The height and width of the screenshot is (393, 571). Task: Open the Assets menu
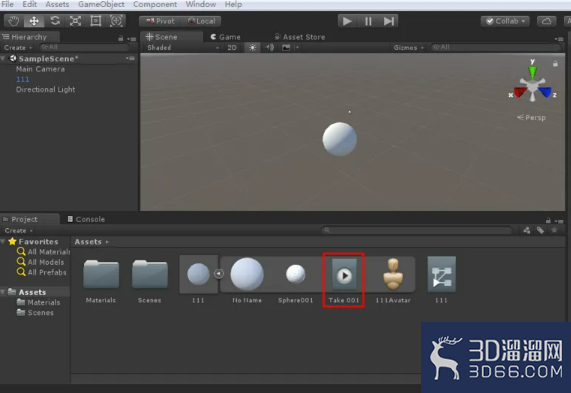57,4
